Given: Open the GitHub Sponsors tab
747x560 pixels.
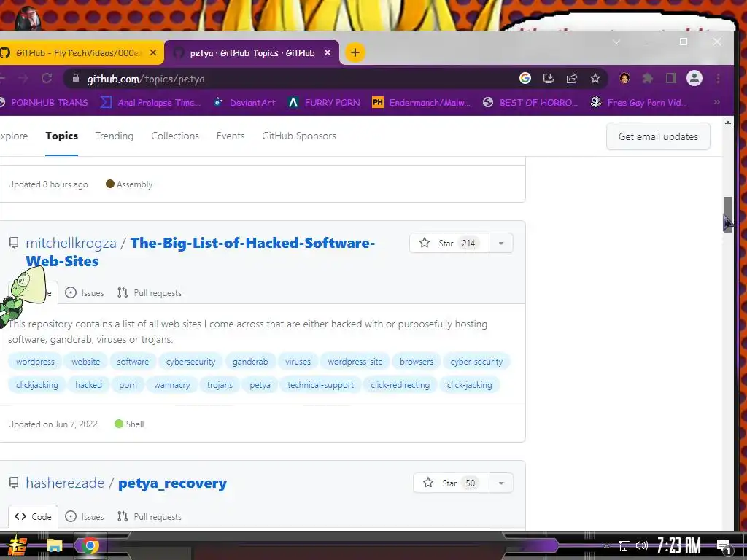Looking at the screenshot, I should point(298,136).
